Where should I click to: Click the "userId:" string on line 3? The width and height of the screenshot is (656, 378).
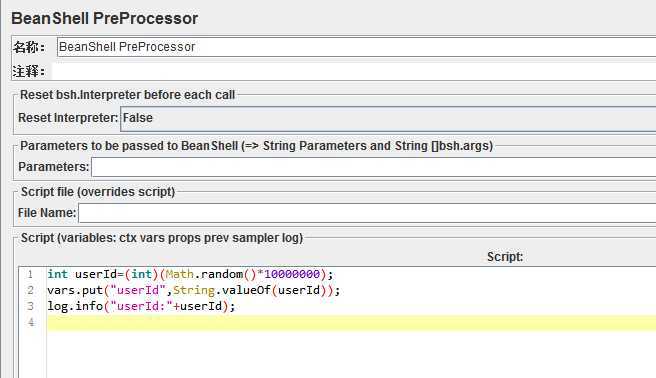[x=141, y=306]
